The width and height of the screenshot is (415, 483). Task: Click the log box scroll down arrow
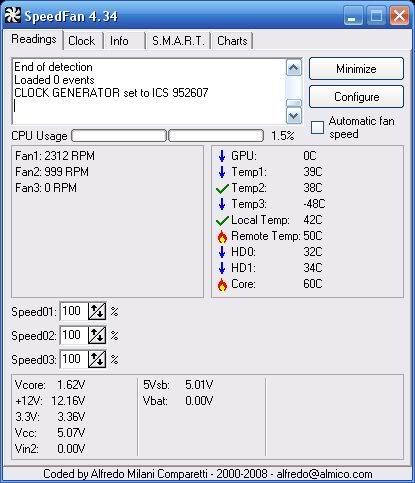(x=294, y=116)
